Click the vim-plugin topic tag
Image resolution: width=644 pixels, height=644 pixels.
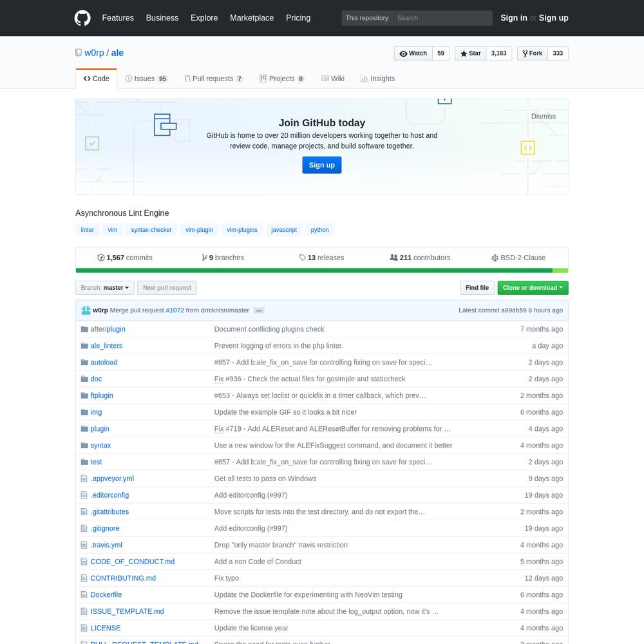199,230
